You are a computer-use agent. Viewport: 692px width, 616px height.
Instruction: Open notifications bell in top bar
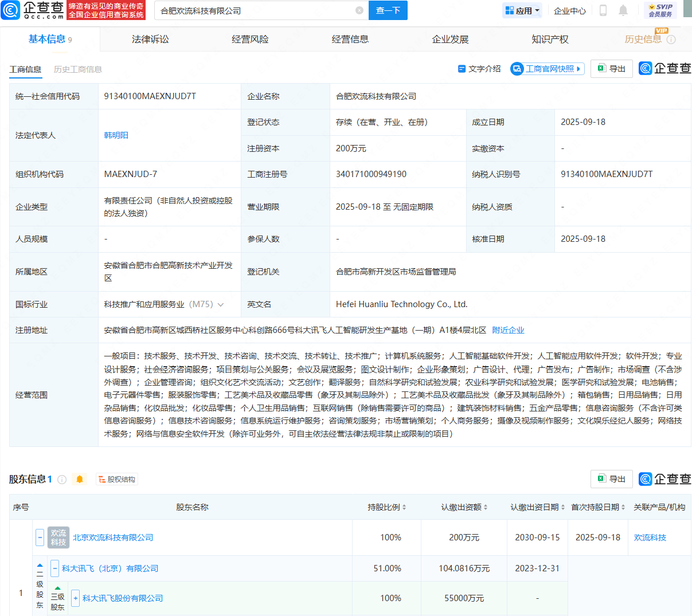click(623, 10)
